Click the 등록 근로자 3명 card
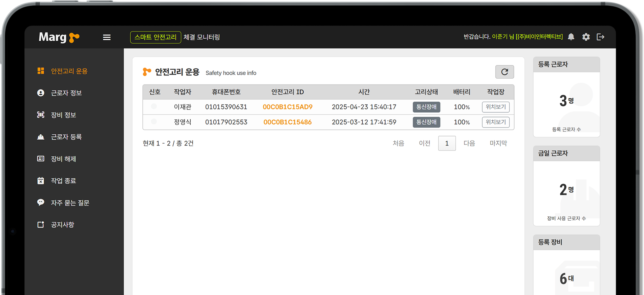The height and width of the screenshot is (295, 644). point(567,97)
